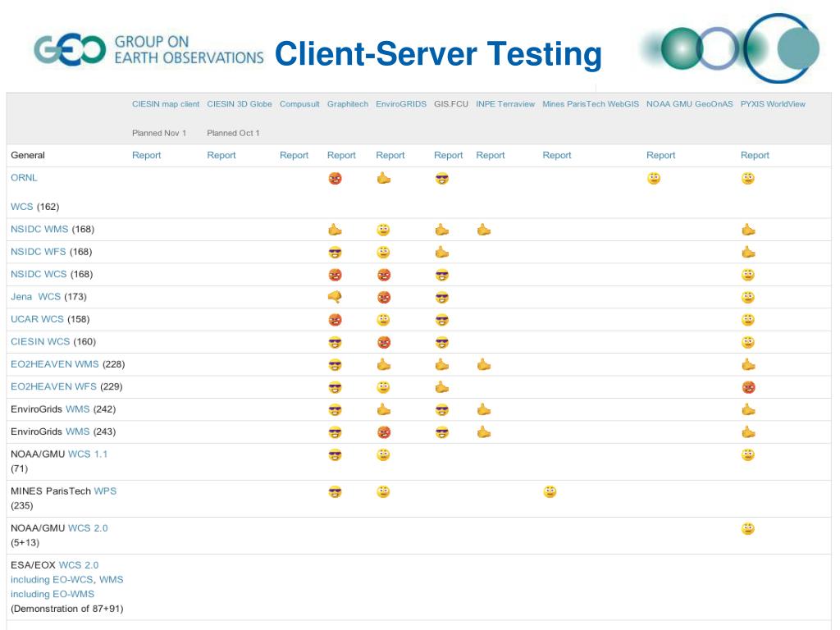This screenshot has height=630, width=840.
Task: Click the smiley in CIESIN WCS row under PYXIS WorldView
Action: (748, 342)
